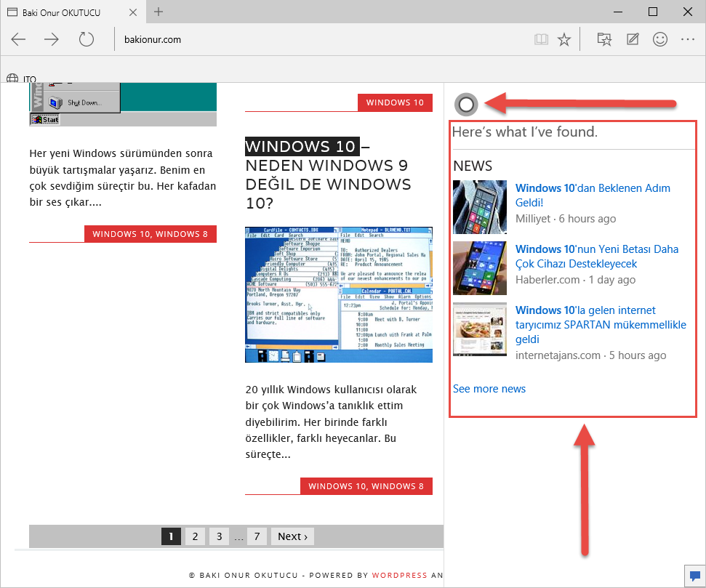
Task: Close the browser window
Action: tap(688, 12)
